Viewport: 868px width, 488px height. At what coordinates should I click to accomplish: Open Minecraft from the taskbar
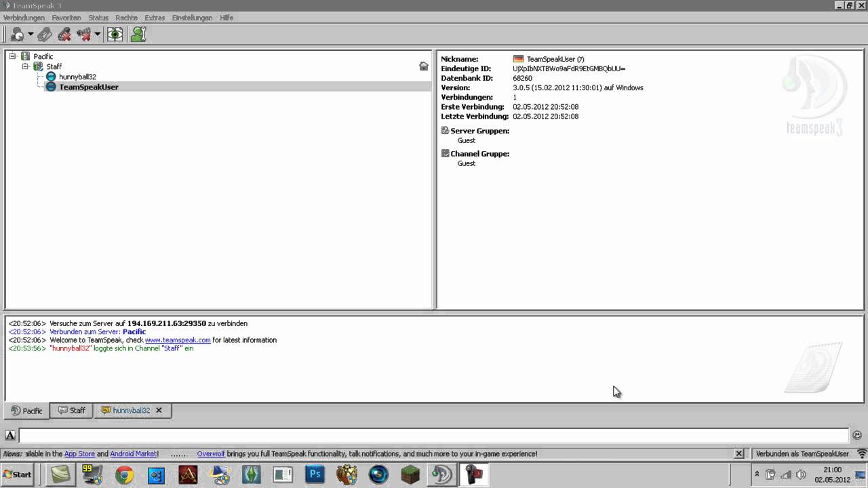(x=410, y=474)
